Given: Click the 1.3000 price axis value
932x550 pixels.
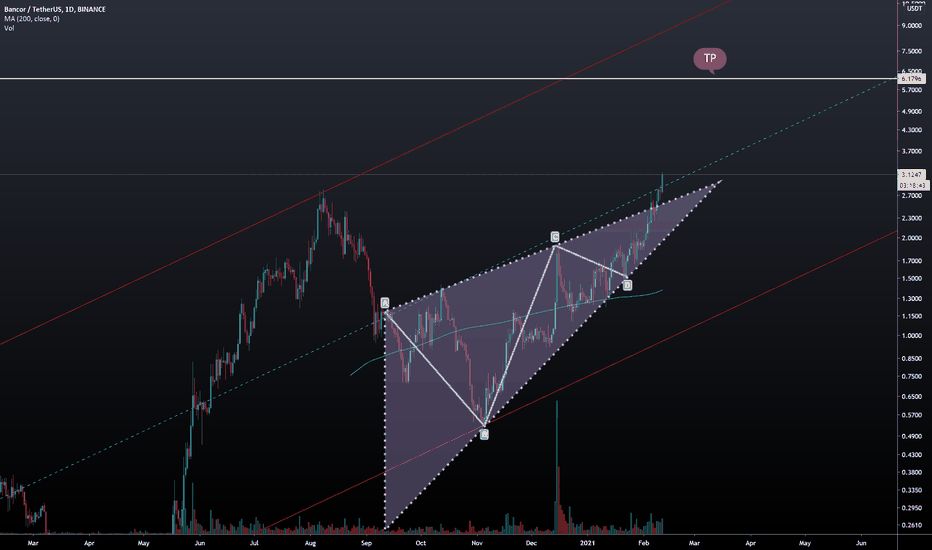Looking at the screenshot, I should click(911, 298).
